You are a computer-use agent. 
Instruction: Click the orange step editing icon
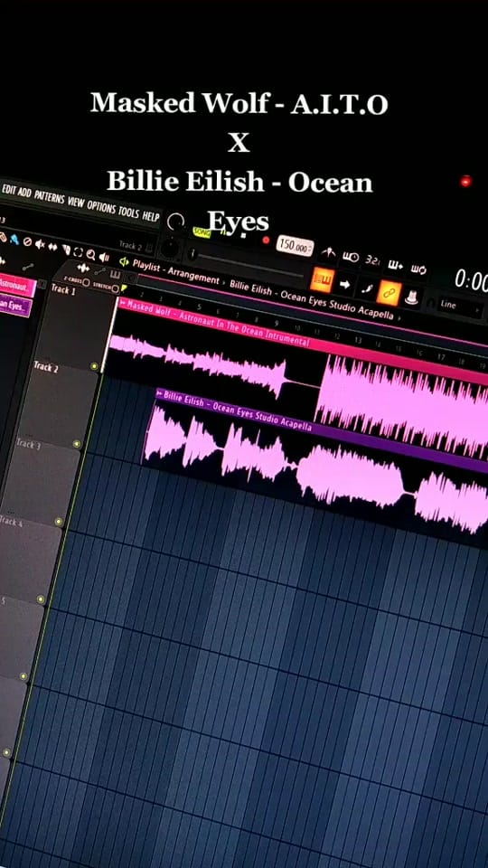tap(323, 279)
